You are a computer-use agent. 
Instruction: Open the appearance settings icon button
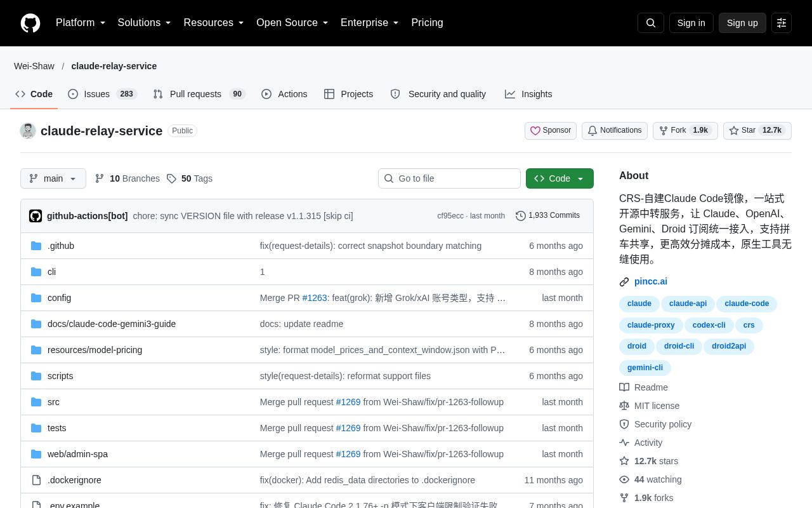(x=782, y=23)
